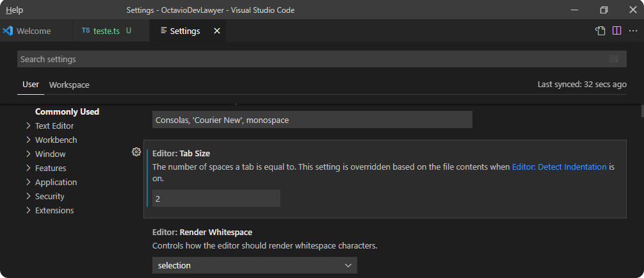
Task: Clear settings search input icon
Action: [614, 59]
